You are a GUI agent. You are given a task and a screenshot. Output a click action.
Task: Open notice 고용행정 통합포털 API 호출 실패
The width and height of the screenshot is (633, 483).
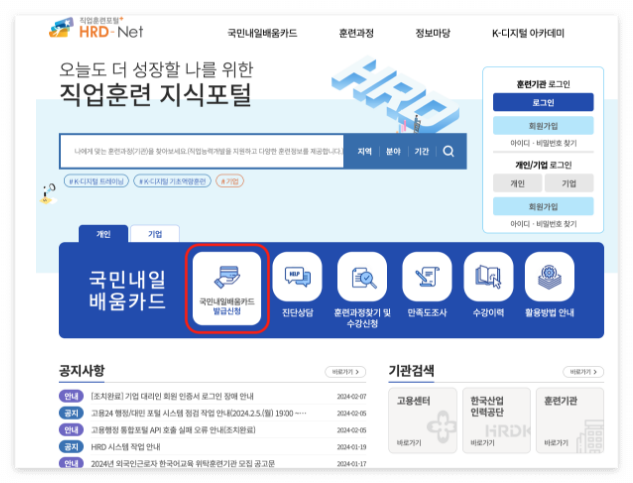[x=173, y=430]
